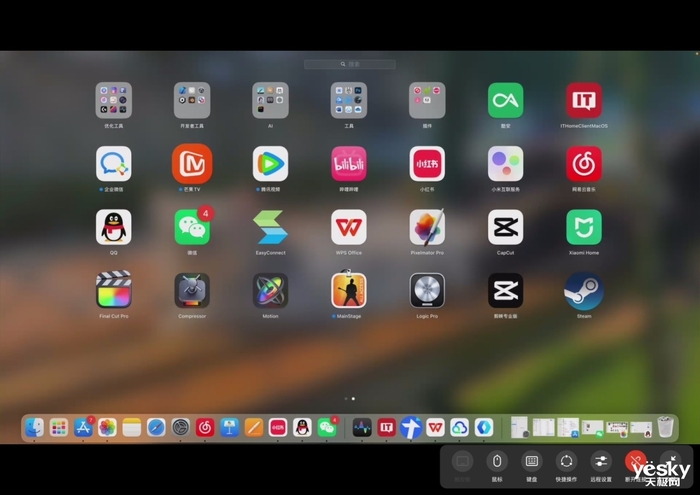Open 小红书 in the dock
The height and width of the screenshot is (495, 700).
[278, 428]
